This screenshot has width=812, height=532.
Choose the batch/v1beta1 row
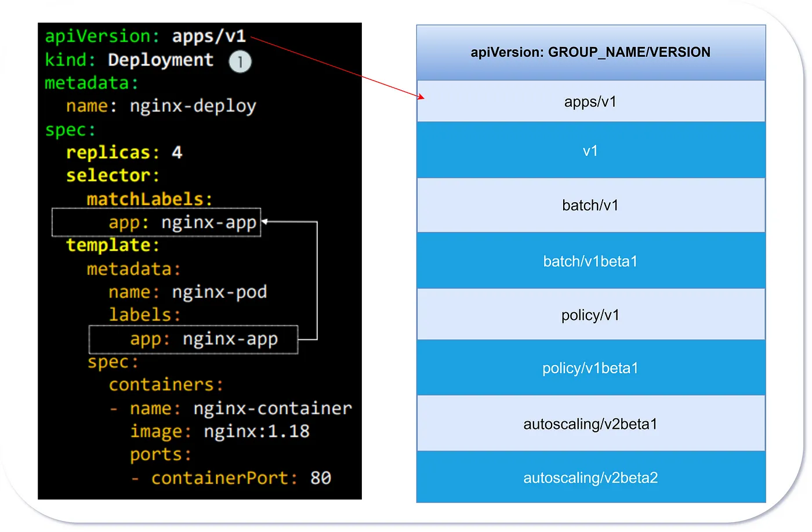pyautogui.click(x=590, y=261)
